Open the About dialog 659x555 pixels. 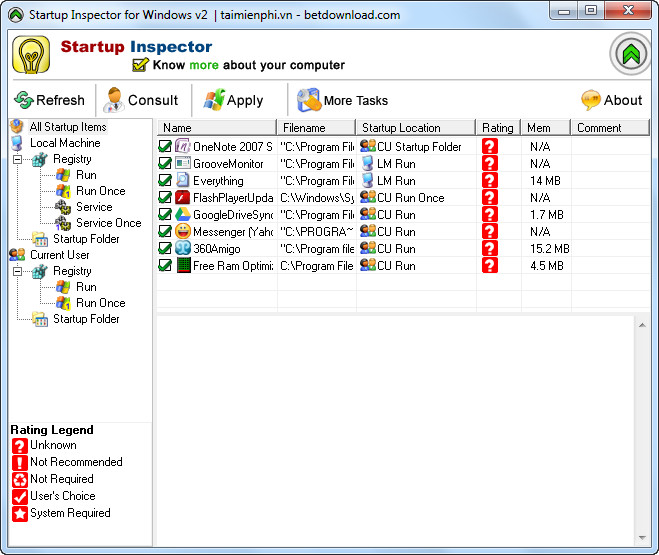pos(612,100)
